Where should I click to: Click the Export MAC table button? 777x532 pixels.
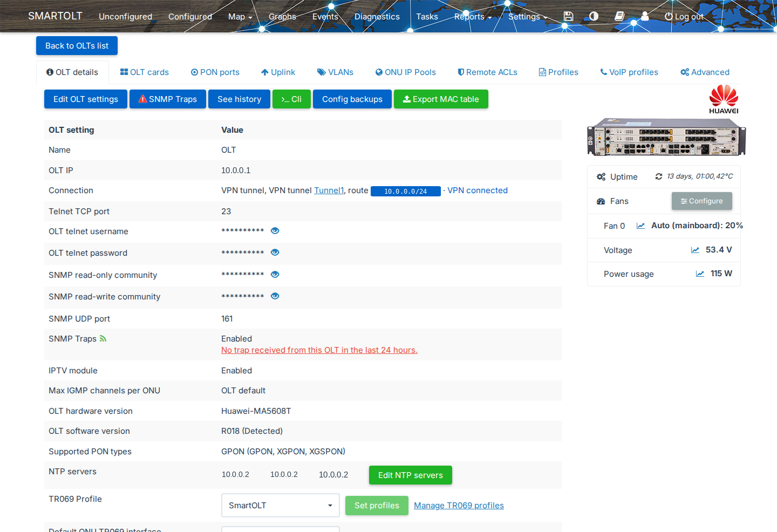click(441, 99)
